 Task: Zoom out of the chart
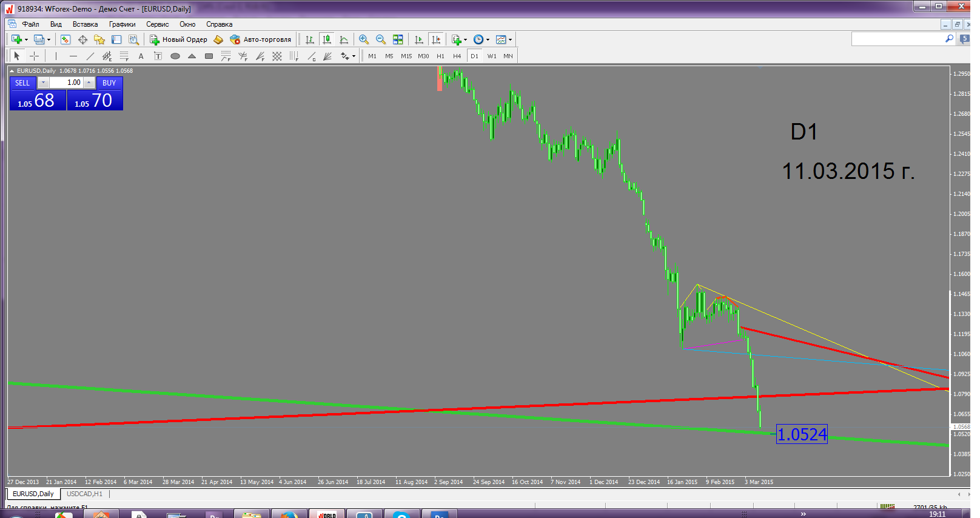pyautogui.click(x=381, y=39)
